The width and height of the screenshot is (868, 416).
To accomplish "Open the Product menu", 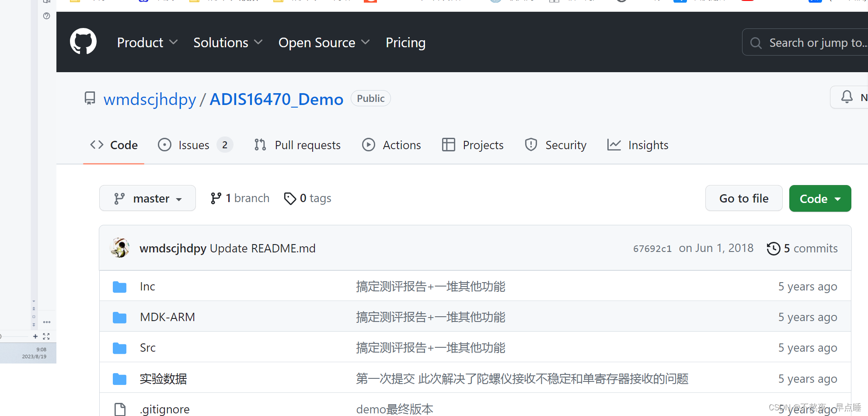I will (147, 42).
